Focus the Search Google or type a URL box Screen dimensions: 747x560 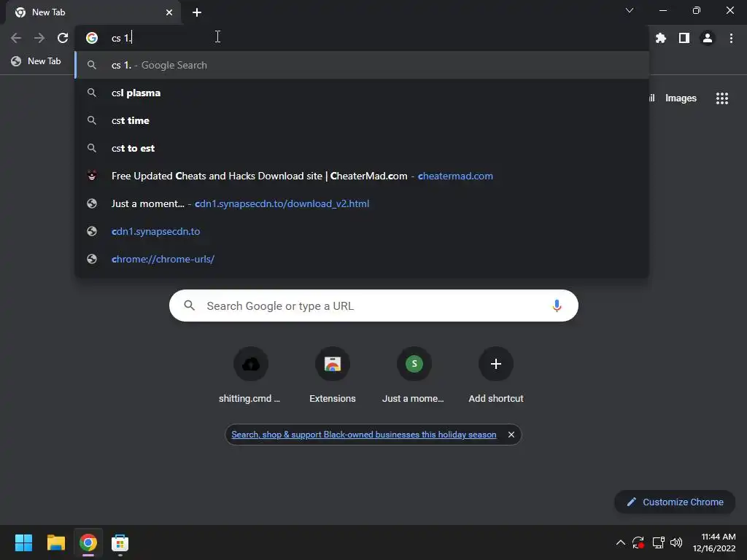(373, 306)
